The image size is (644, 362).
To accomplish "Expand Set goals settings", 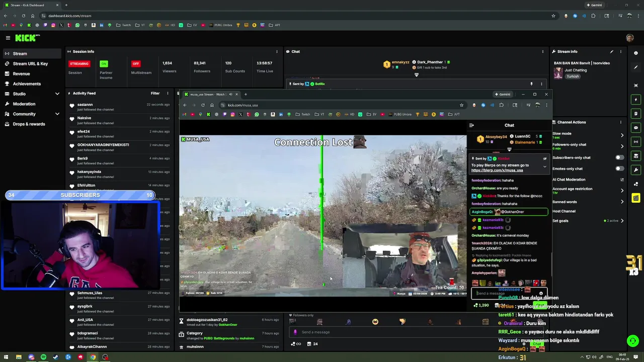I will click(x=622, y=221).
